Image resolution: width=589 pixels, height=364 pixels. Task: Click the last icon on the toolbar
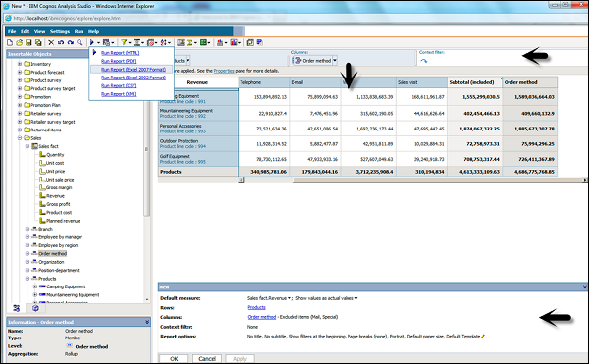[259, 43]
